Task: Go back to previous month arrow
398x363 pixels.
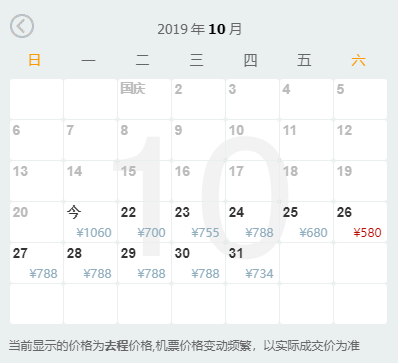Action: pos(22,26)
